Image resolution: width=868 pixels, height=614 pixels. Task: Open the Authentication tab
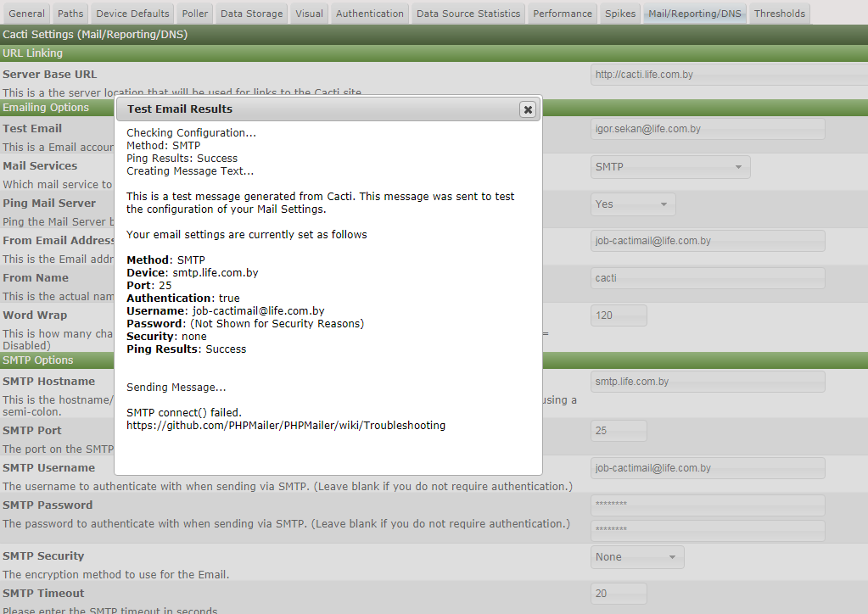pos(369,14)
